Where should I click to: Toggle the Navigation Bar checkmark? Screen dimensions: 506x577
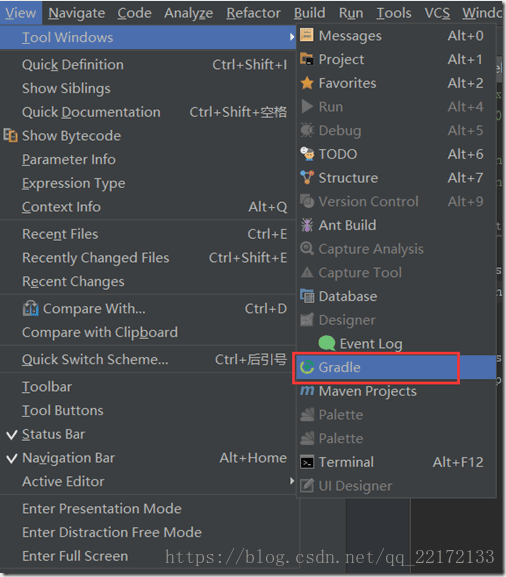(12, 459)
